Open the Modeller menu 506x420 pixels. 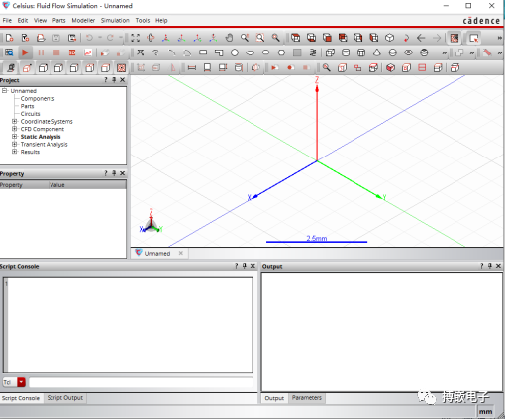tap(83, 20)
